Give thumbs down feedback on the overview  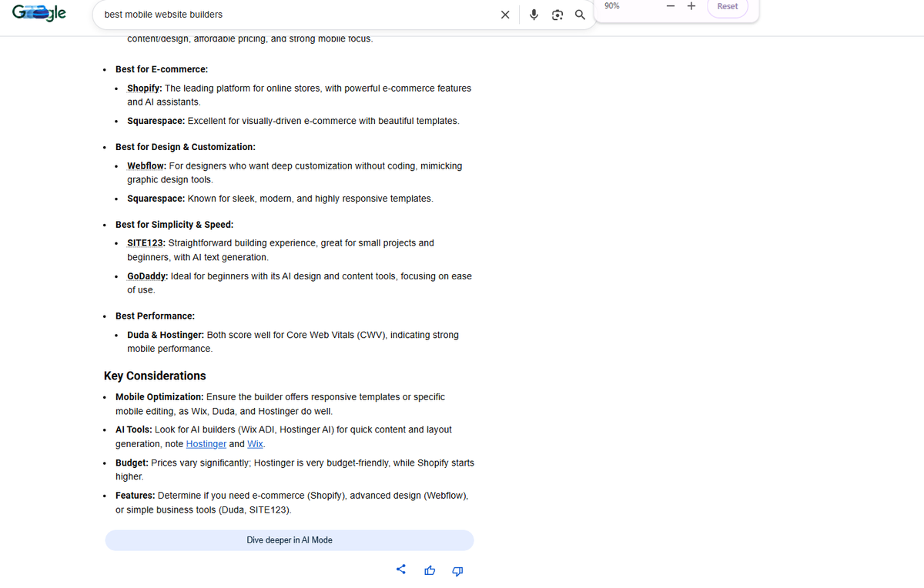[457, 570]
